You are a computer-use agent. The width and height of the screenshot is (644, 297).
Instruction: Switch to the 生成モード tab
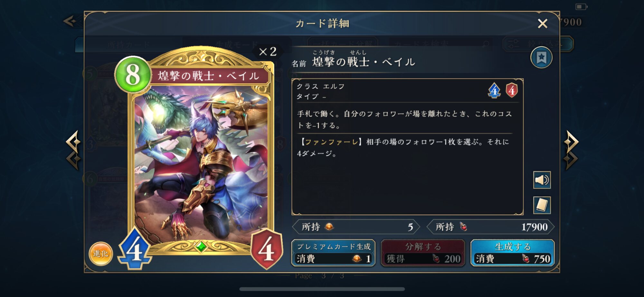pyautogui.click(x=237, y=44)
